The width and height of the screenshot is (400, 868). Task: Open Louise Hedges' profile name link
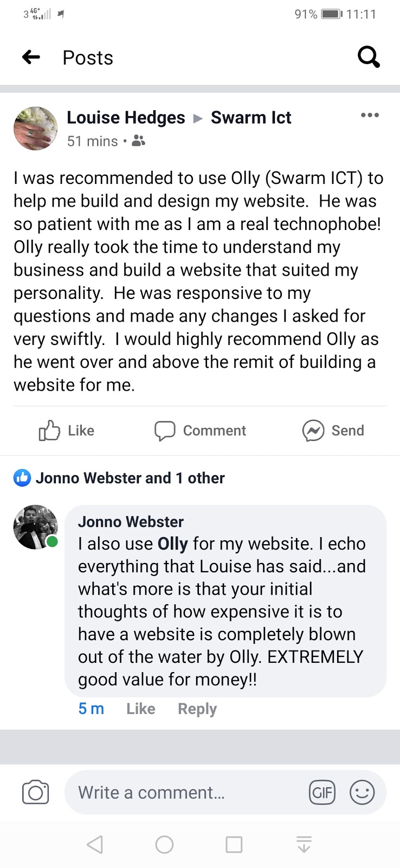pos(126,117)
